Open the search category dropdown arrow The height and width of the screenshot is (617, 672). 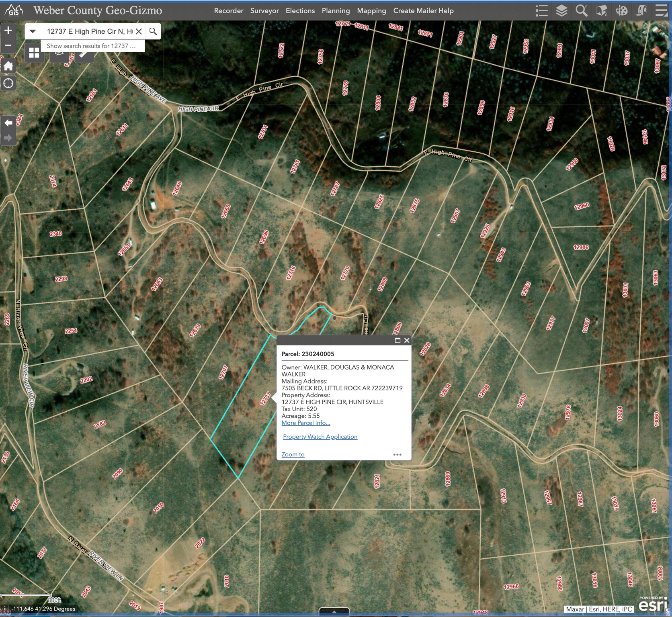coord(33,31)
